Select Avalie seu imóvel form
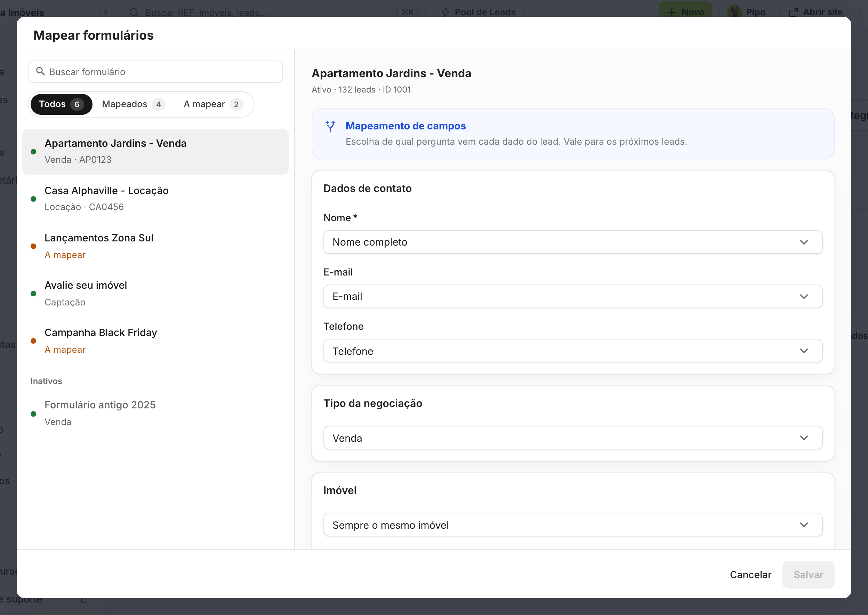This screenshot has width=868, height=615. coord(155,294)
